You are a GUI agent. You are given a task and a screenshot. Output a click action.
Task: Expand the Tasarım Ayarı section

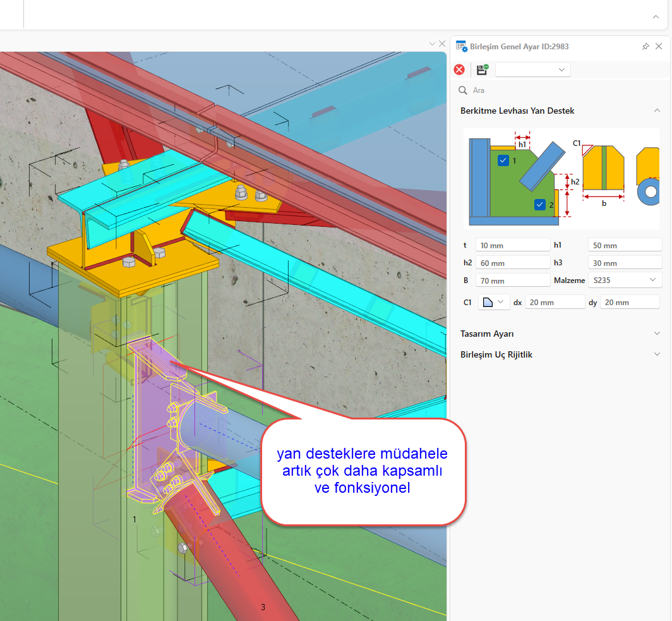click(657, 334)
